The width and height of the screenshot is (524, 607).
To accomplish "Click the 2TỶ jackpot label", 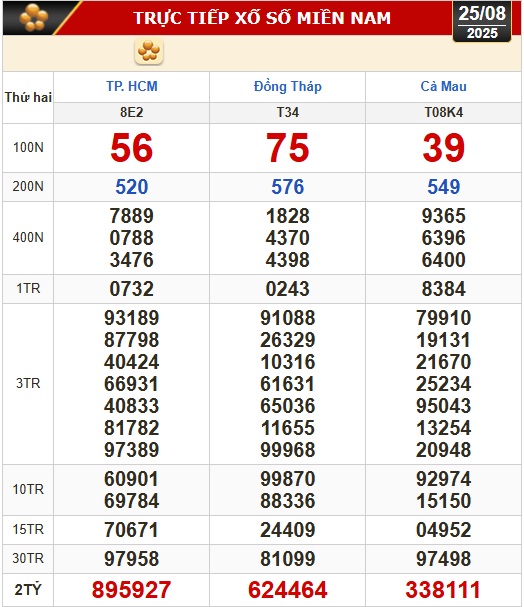I will pyautogui.click(x=28, y=590).
